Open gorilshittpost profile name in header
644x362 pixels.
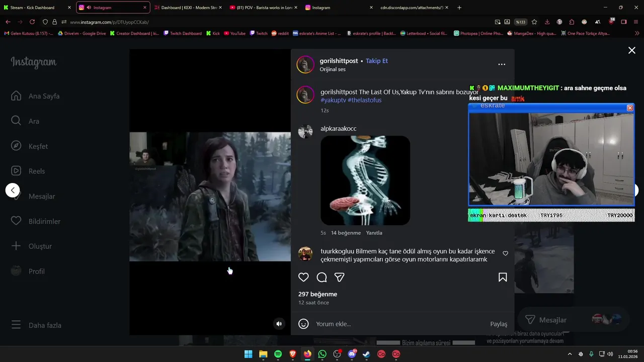pyautogui.click(x=339, y=61)
